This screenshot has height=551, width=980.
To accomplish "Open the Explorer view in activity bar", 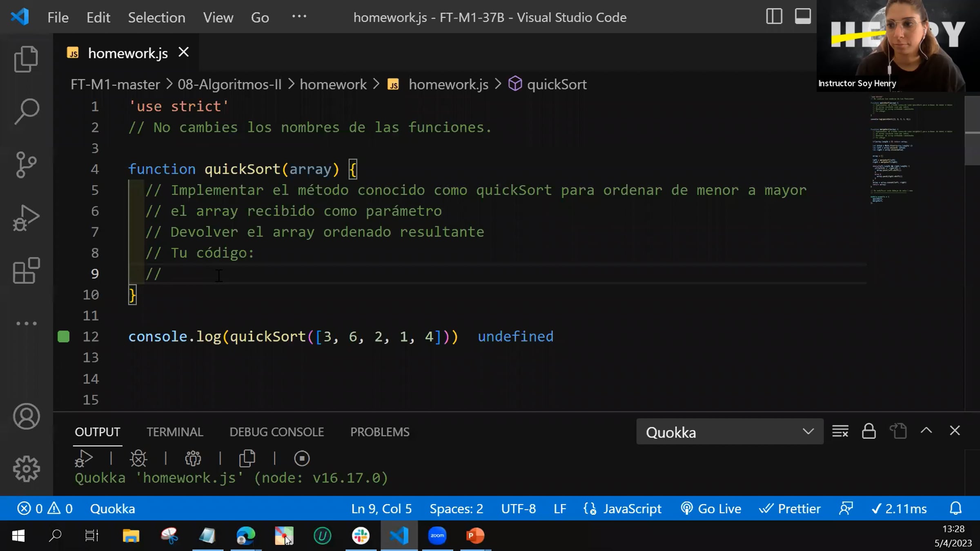I will [x=26, y=59].
